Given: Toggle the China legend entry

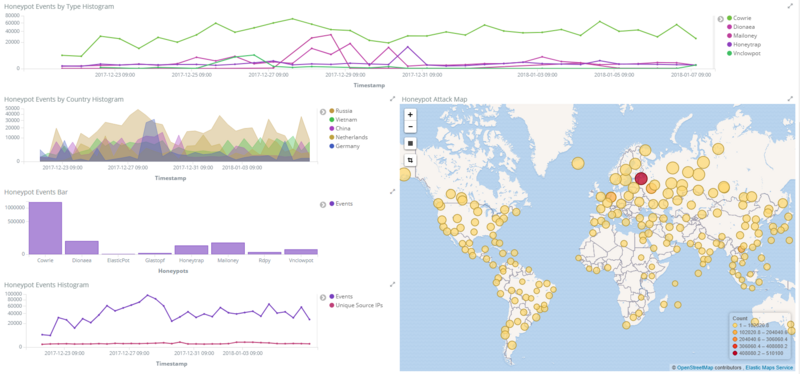Looking at the screenshot, I should tap(340, 128).
